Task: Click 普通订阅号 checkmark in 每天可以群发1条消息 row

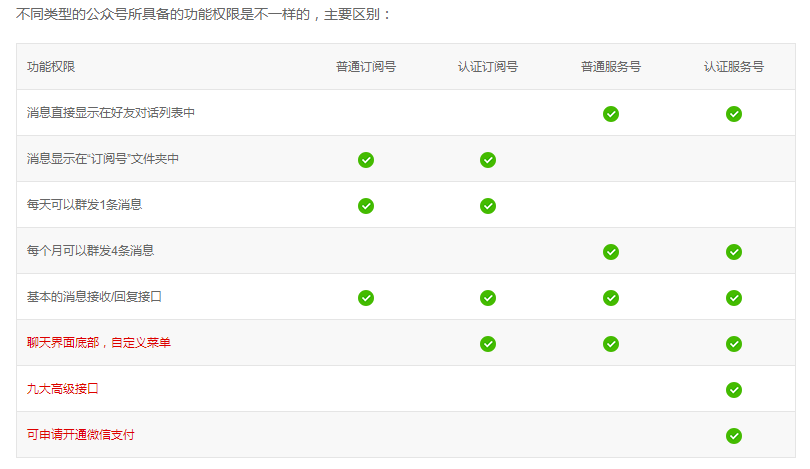Action: click(366, 206)
